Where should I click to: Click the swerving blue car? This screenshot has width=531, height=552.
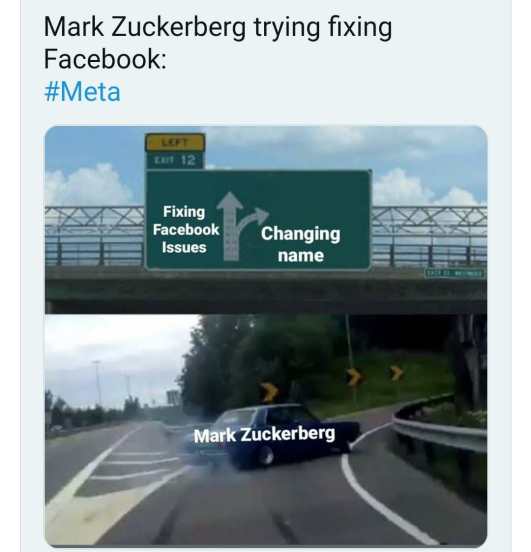tap(272, 436)
